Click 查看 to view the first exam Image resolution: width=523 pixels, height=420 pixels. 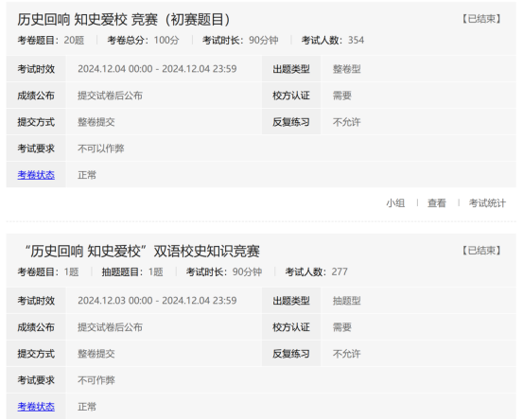tap(437, 202)
